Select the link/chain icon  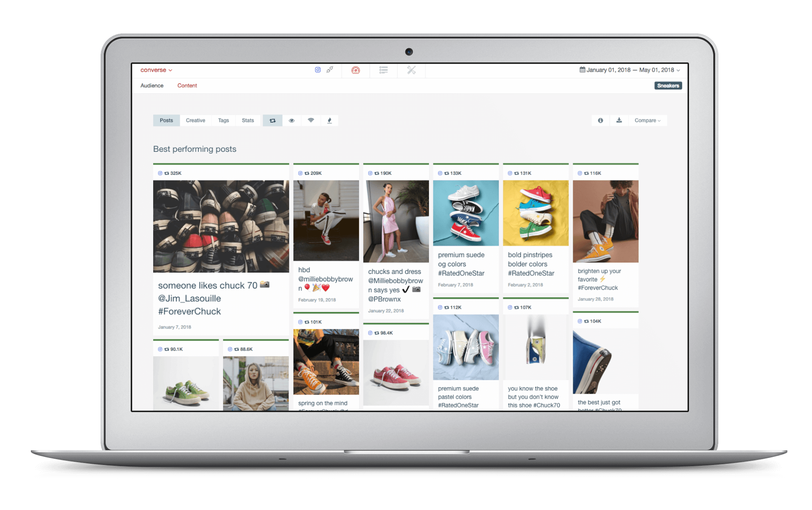click(x=330, y=70)
